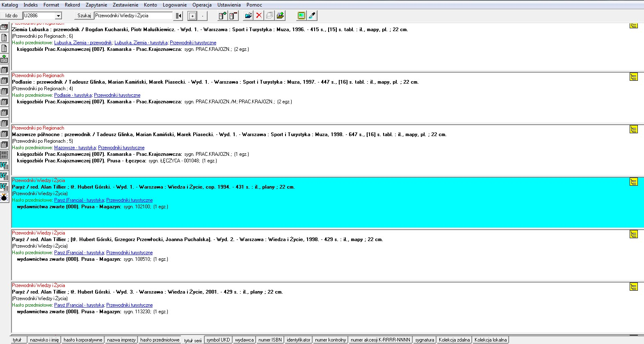Switch to the Kolekcja zdalna tab

coord(454,340)
